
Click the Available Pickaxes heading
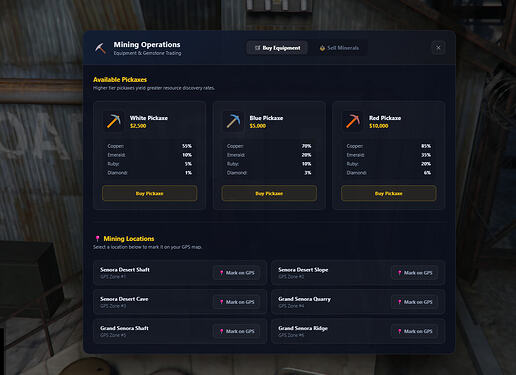120,80
